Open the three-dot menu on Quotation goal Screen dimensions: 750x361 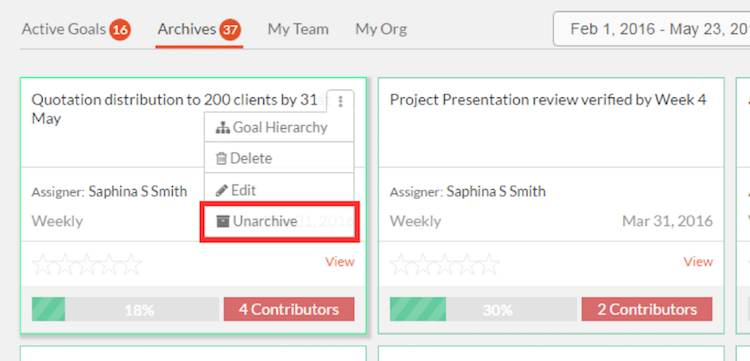(x=341, y=101)
